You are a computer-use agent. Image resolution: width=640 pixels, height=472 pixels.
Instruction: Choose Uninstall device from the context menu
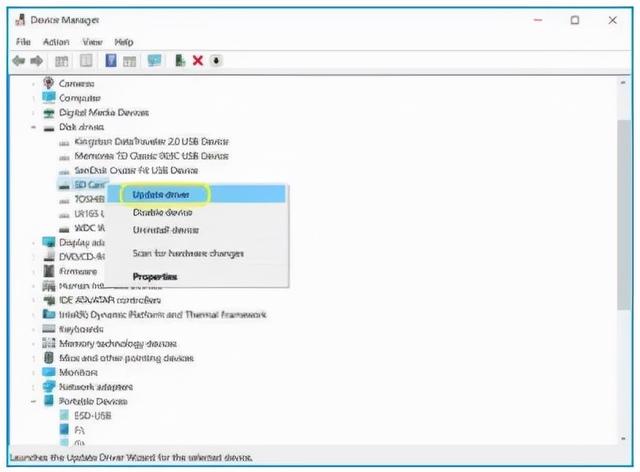196,230
